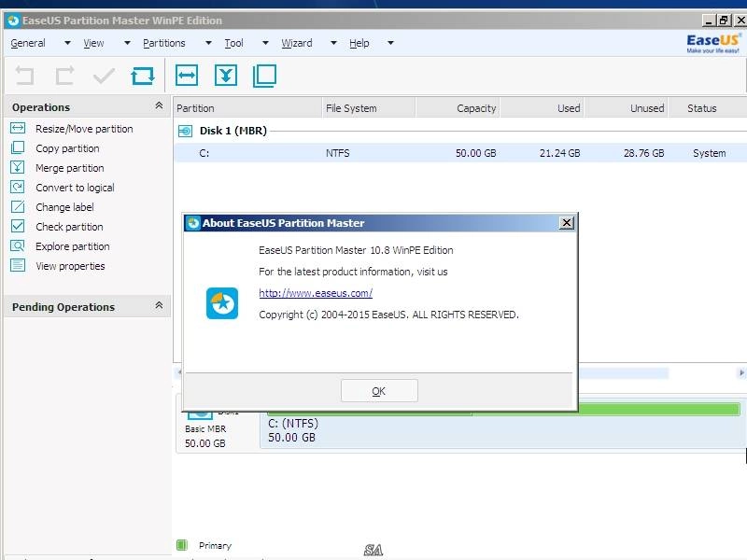
Task: Click the Merge partition toolbar icon
Action: tap(225, 76)
